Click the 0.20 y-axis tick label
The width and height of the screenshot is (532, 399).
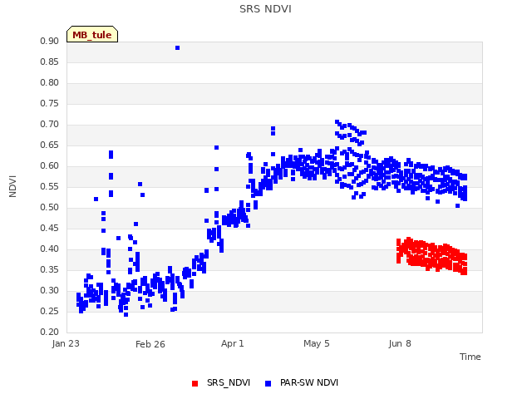pyautogui.click(x=49, y=332)
